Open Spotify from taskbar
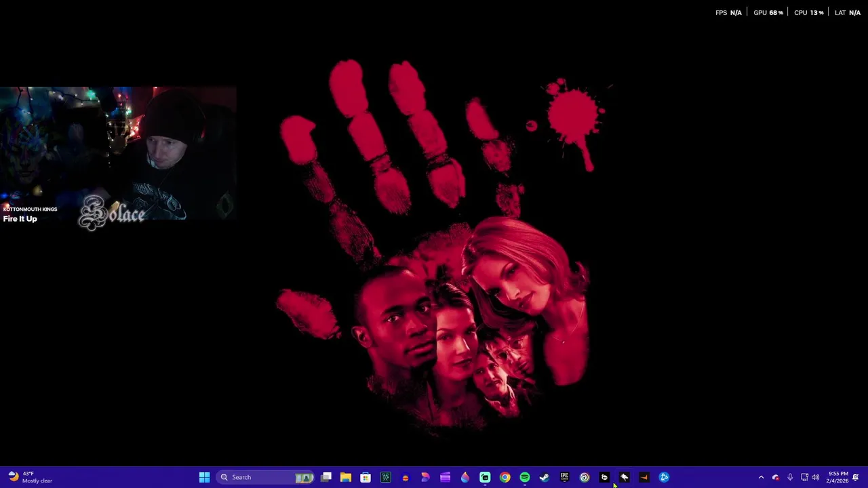The image size is (868, 488). pos(525,477)
